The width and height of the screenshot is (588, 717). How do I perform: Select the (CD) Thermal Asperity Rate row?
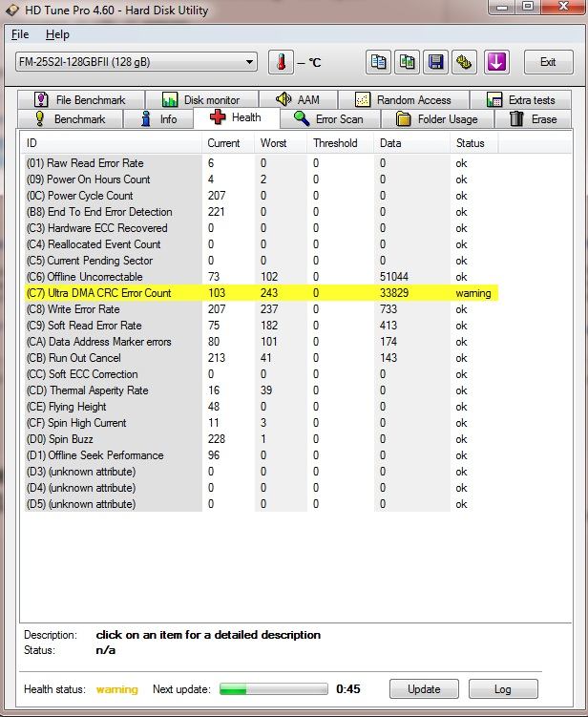point(262,390)
